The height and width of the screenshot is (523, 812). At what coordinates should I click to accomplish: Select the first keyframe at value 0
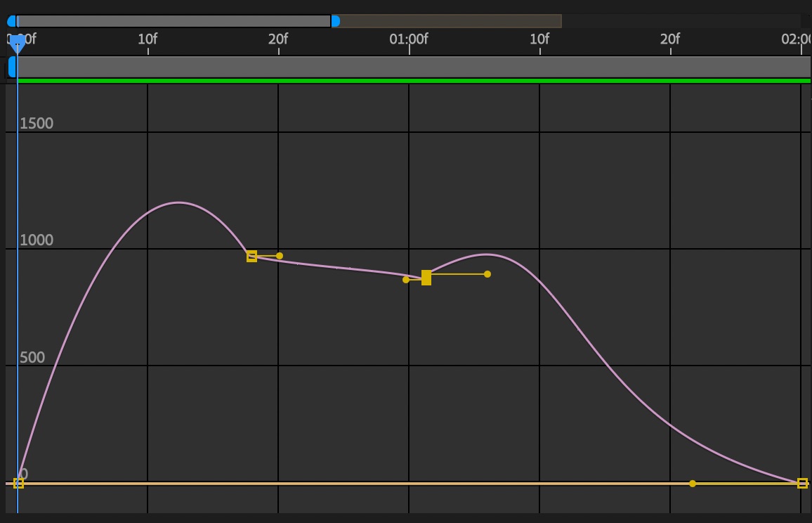coord(19,483)
